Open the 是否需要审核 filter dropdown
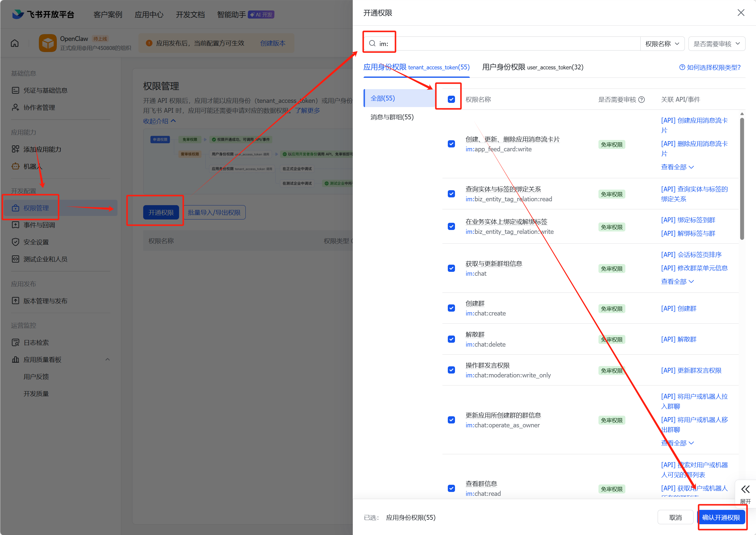The height and width of the screenshot is (535, 756). click(x=717, y=43)
